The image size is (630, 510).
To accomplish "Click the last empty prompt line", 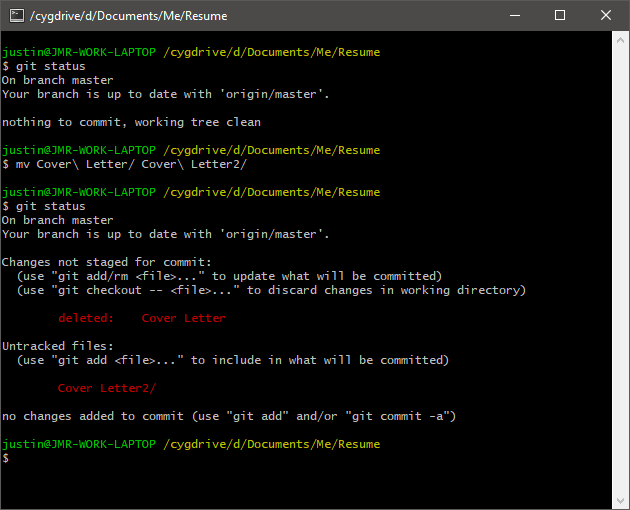I will point(6,458).
